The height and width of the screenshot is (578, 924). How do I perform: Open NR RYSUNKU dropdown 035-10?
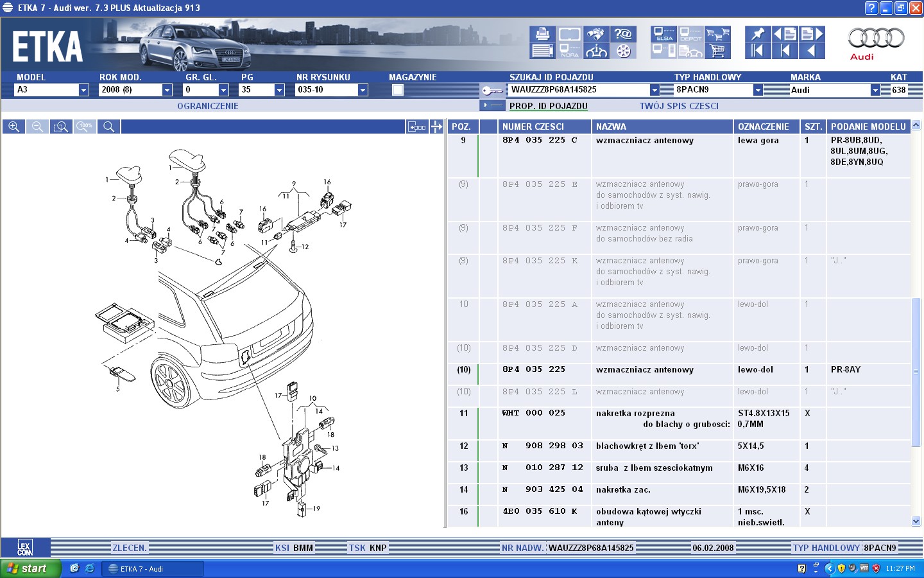363,90
